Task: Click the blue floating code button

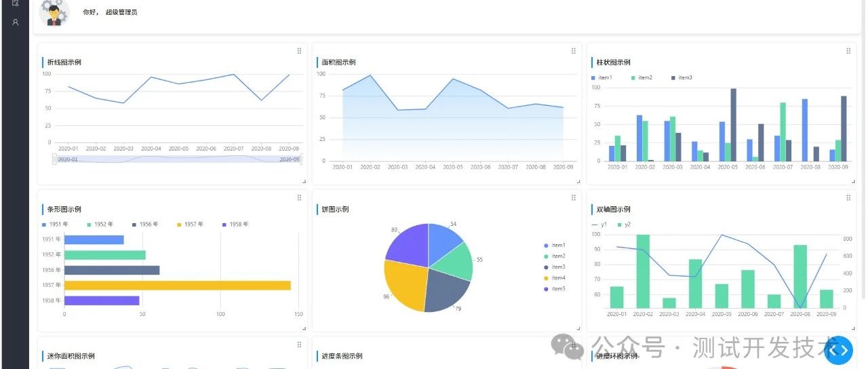Action: (x=839, y=350)
